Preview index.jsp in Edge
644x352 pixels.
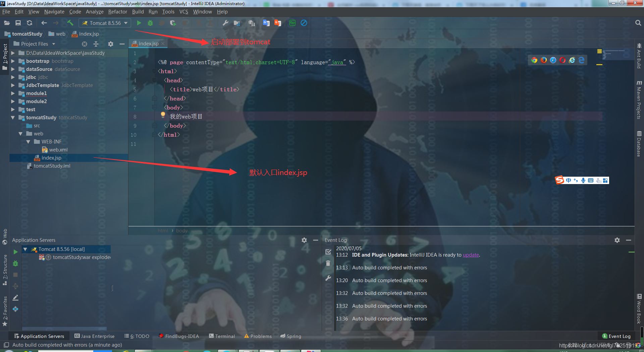point(581,60)
